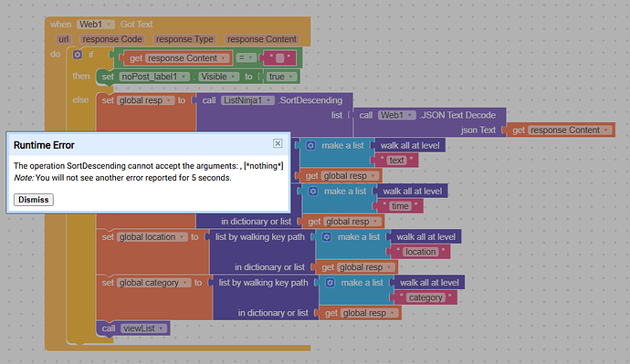630x364 pixels.
Task: Open the viewList procedure dropdown
Action: (x=143, y=328)
